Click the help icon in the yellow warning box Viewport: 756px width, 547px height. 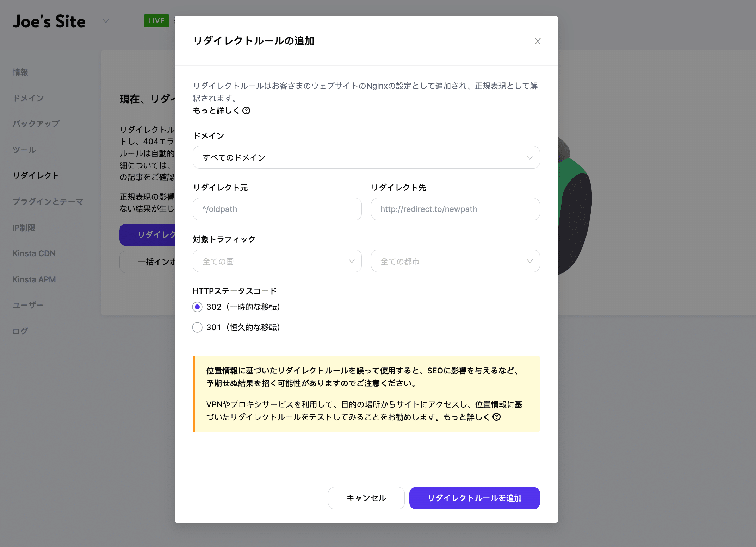click(497, 417)
